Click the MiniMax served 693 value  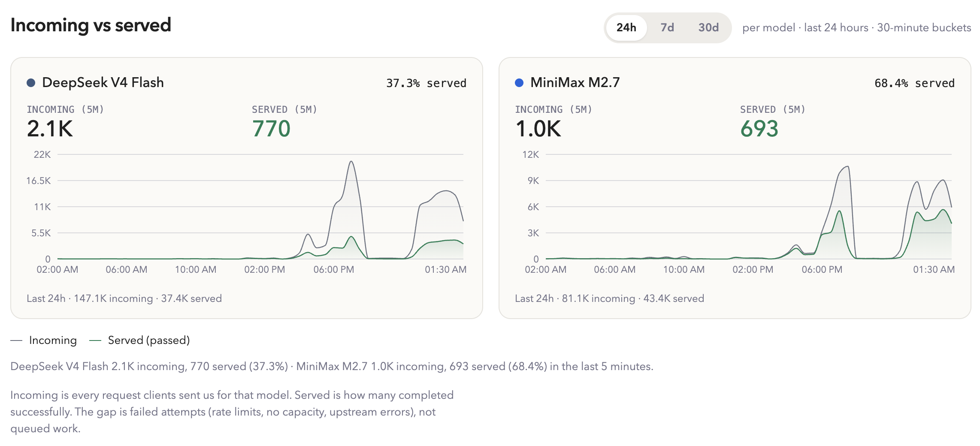(x=759, y=129)
